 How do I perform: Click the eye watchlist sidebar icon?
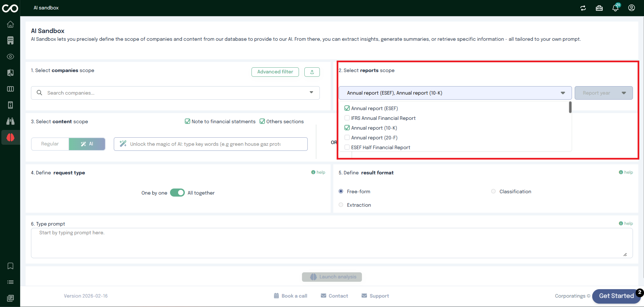click(10, 57)
